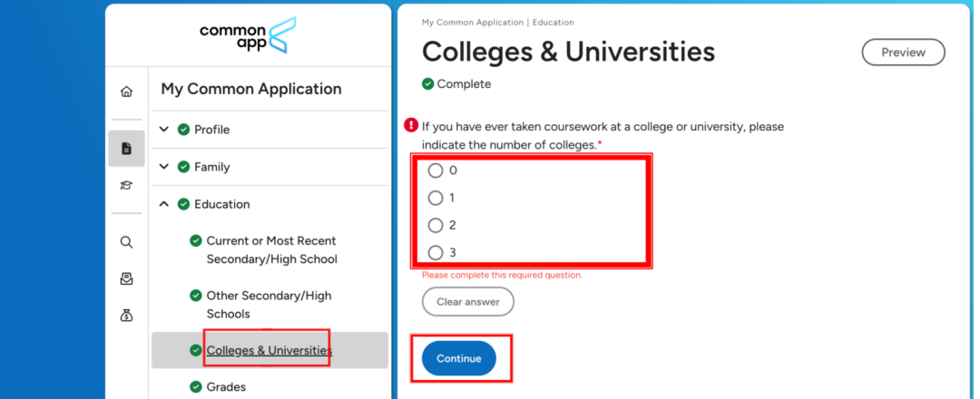Open Current or Most Recent Secondary/High School
The image size is (980, 399).
click(x=271, y=249)
